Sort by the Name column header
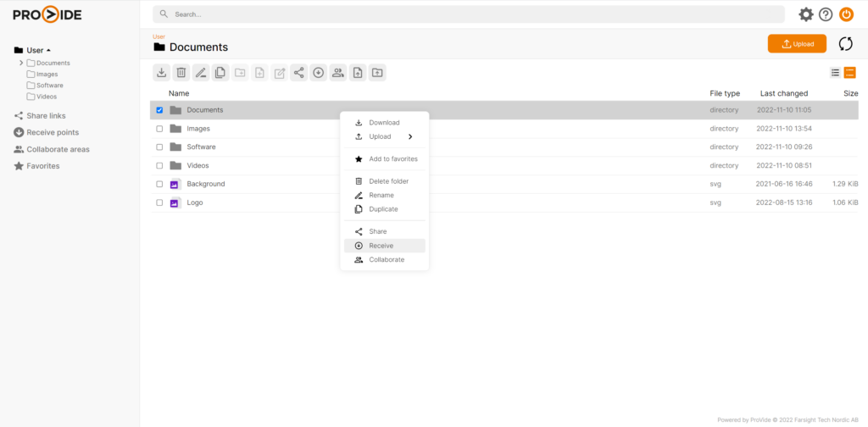The width and height of the screenshot is (868, 427). click(179, 93)
